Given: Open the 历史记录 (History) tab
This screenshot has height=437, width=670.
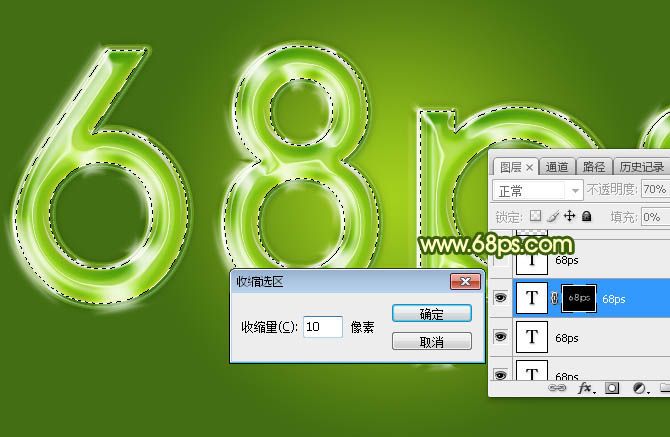Looking at the screenshot, I should [641, 167].
